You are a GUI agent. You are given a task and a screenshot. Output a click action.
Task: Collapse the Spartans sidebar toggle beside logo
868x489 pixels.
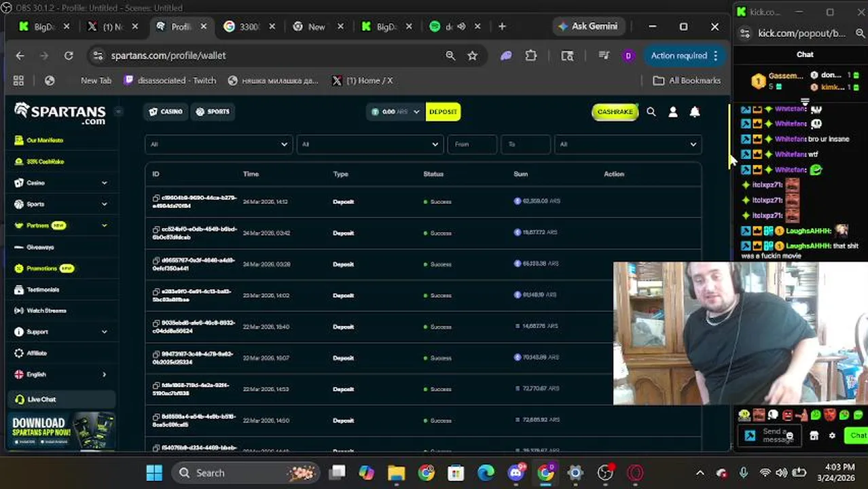tap(118, 111)
